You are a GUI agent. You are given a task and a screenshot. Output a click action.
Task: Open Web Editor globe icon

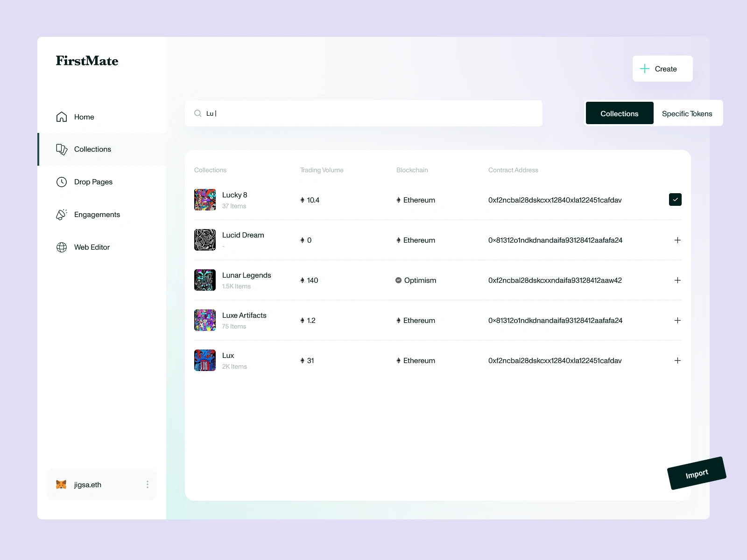point(62,247)
